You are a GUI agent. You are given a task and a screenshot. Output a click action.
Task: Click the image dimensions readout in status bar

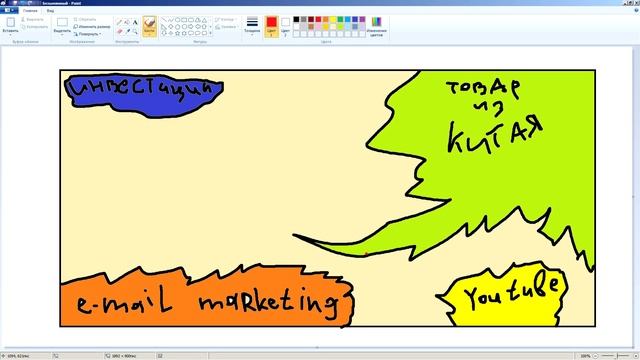coord(121,356)
